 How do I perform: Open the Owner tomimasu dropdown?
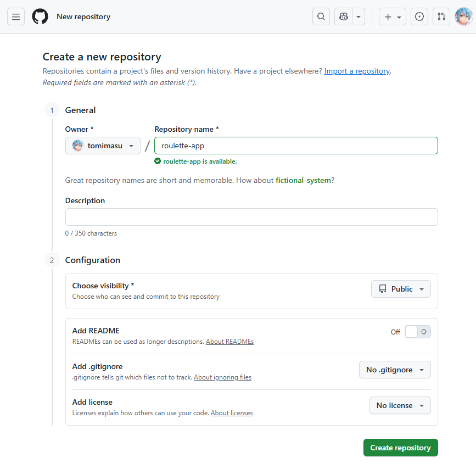click(103, 146)
